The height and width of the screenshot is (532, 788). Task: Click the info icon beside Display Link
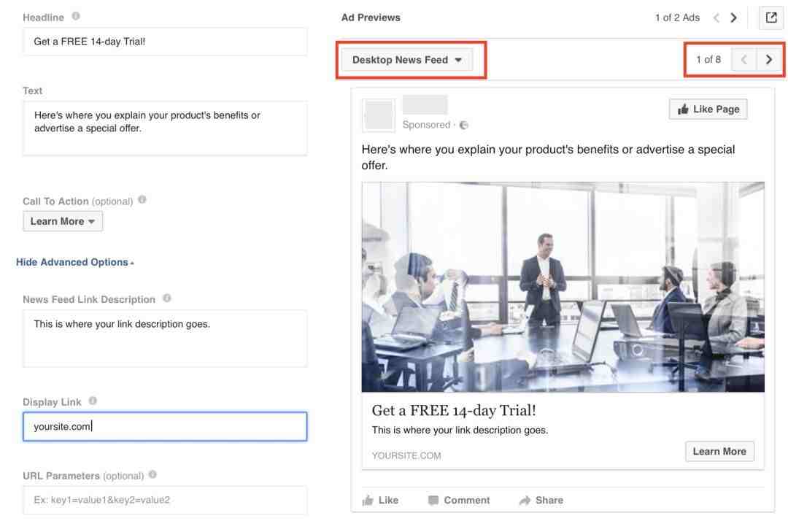click(93, 401)
